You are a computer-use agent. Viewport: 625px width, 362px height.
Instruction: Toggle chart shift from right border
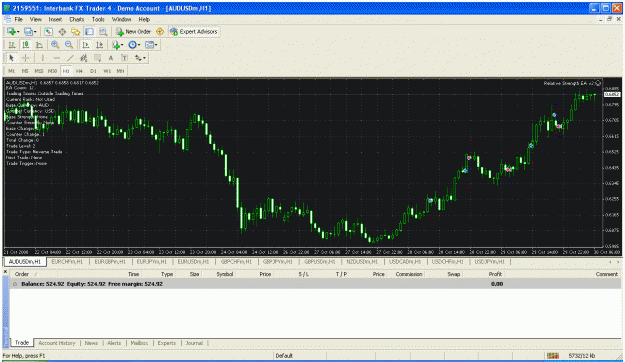click(x=99, y=45)
